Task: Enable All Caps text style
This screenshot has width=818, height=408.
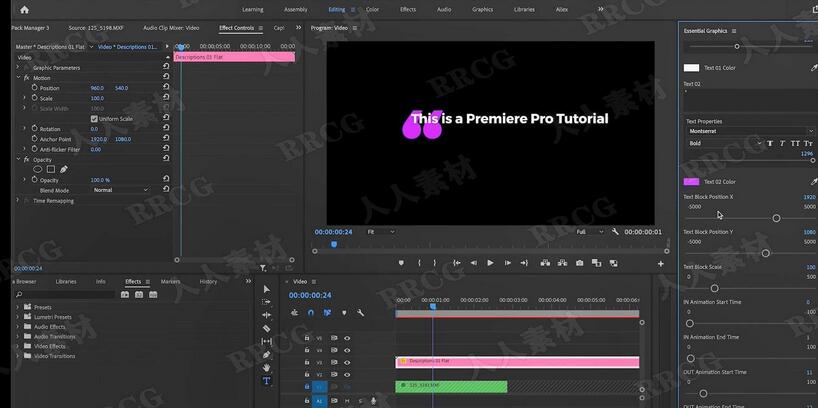Action: coord(795,143)
